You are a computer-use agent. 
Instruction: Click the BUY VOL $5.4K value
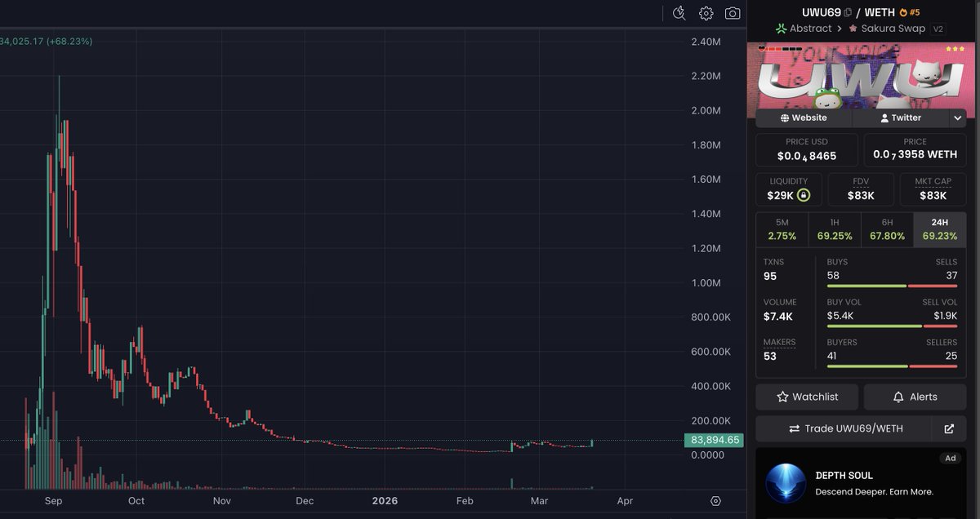tap(840, 316)
